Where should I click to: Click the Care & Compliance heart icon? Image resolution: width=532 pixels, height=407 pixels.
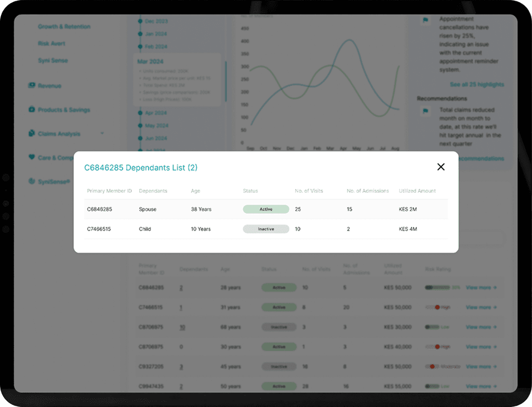click(x=32, y=157)
